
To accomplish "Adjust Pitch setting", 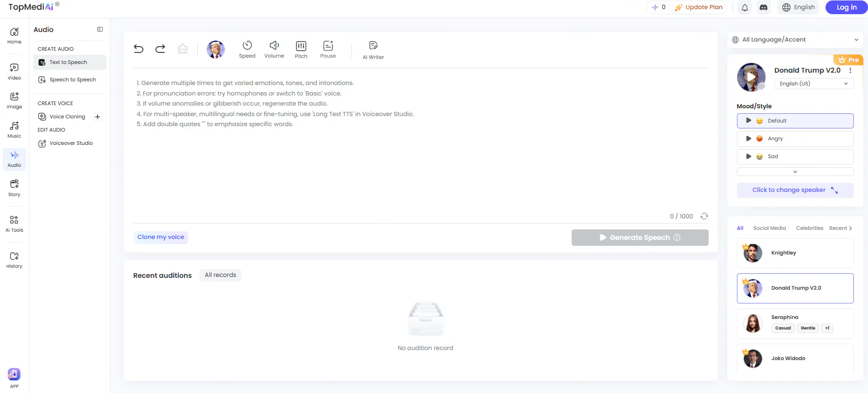I will point(301,49).
